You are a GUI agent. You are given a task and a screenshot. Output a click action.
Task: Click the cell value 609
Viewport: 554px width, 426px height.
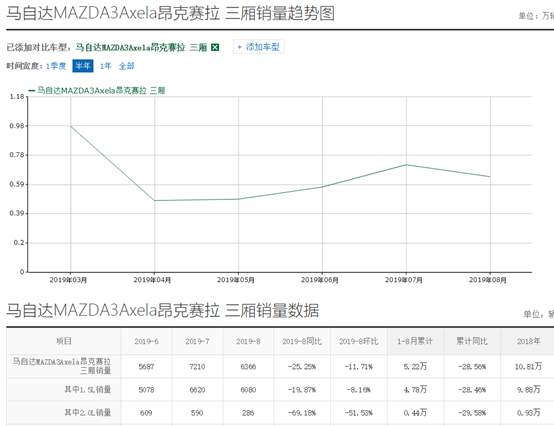tap(146, 413)
